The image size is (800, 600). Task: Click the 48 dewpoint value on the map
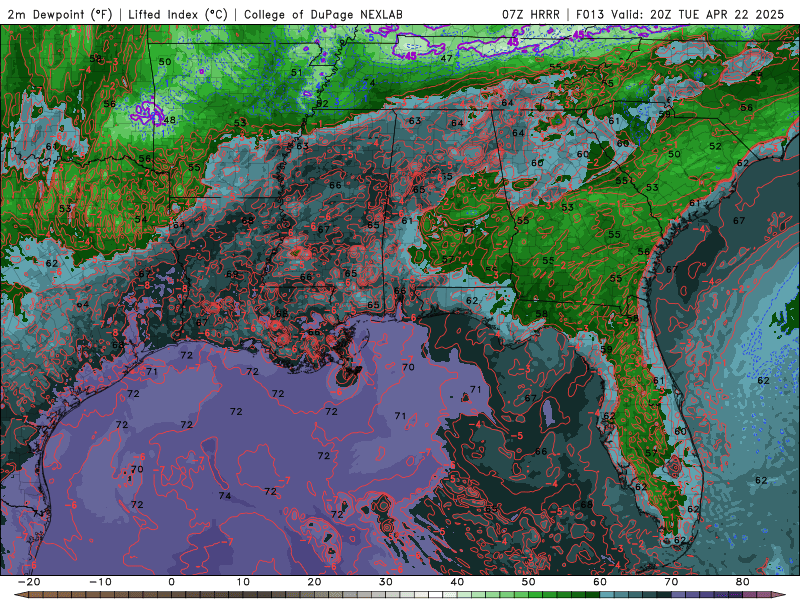point(169,120)
